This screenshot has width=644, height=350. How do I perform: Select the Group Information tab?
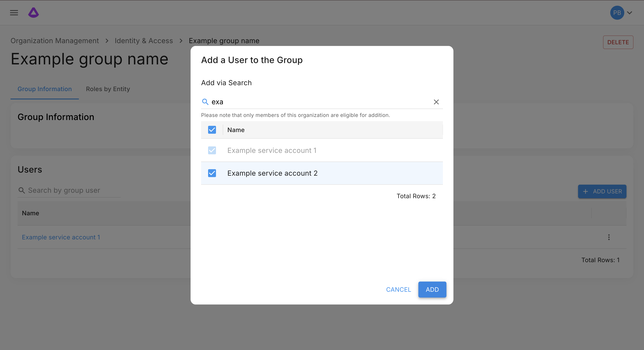click(x=44, y=89)
